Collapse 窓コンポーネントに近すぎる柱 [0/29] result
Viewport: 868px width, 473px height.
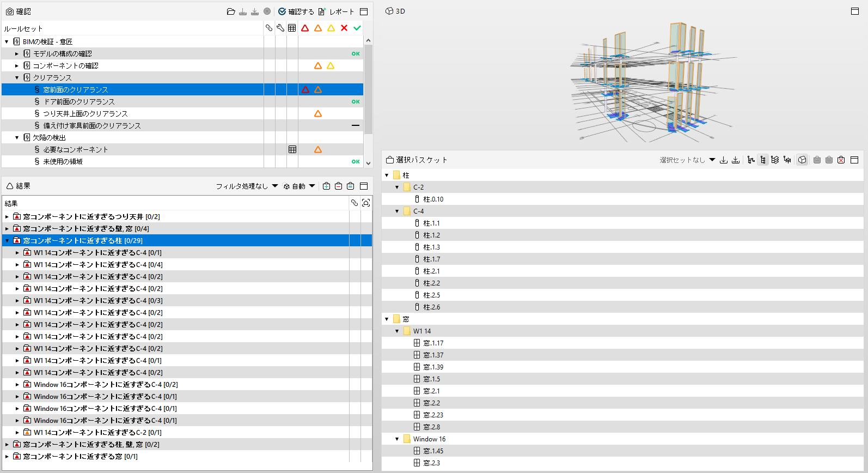pyautogui.click(x=7, y=240)
